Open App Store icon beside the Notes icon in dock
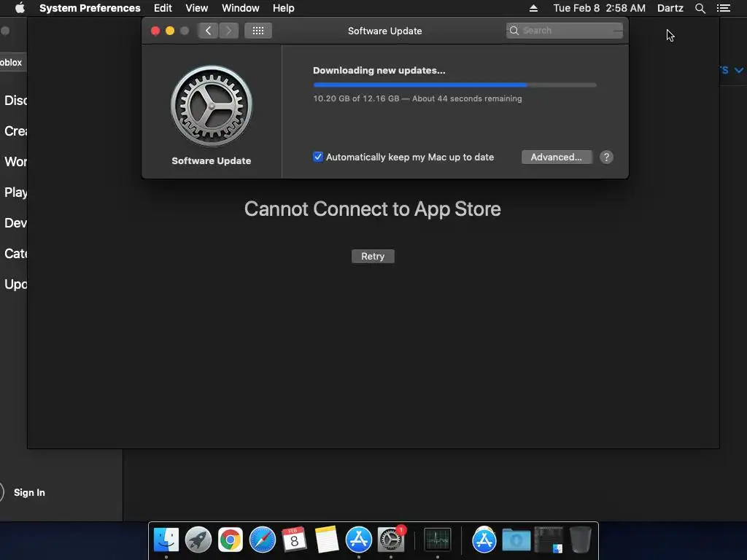 pyautogui.click(x=359, y=540)
